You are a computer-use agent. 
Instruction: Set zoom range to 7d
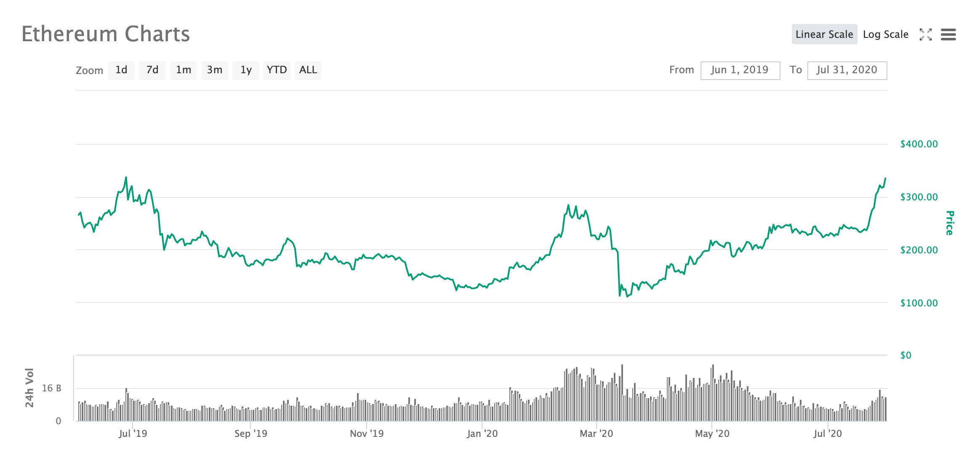pyautogui.click(x=152, y=70)
